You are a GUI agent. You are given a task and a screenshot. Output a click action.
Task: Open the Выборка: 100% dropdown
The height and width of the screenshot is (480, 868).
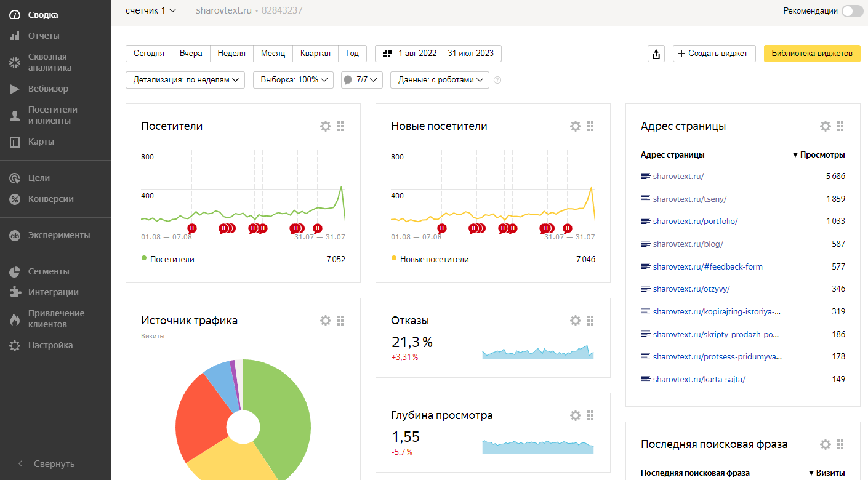click(293, 80)
